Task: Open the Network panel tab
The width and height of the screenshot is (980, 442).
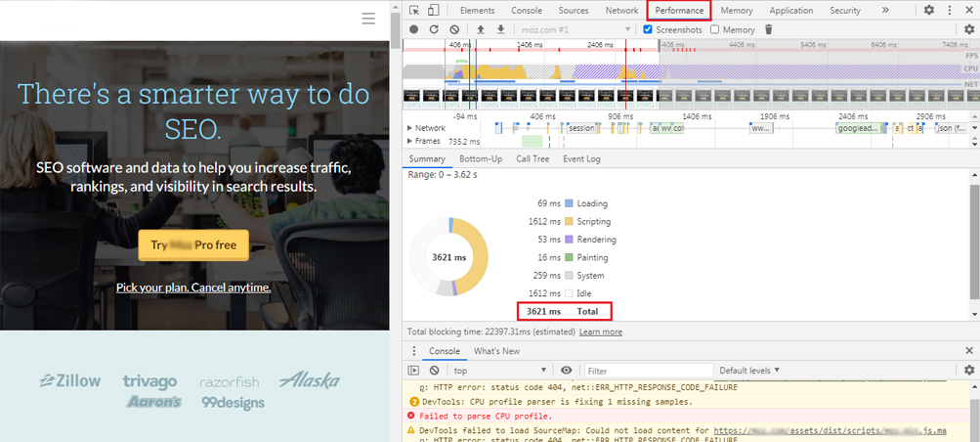Action: tap(621, 10)
